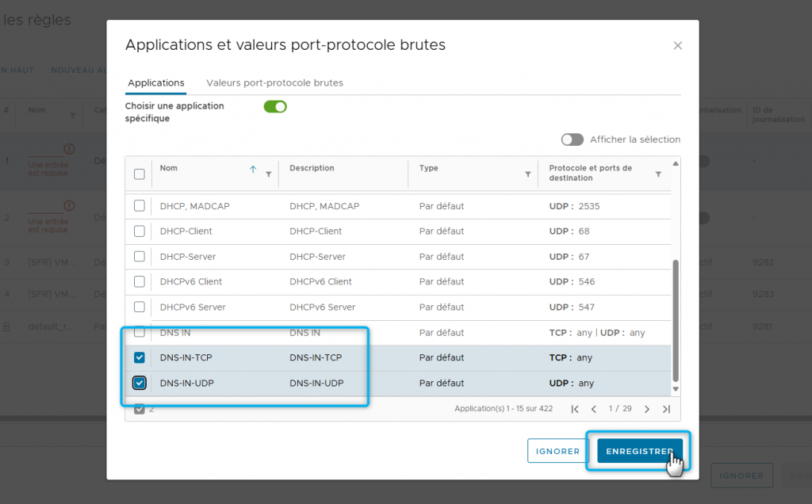Go to the next page of applications
Viewport: 812px width, 504px height.
647,409
